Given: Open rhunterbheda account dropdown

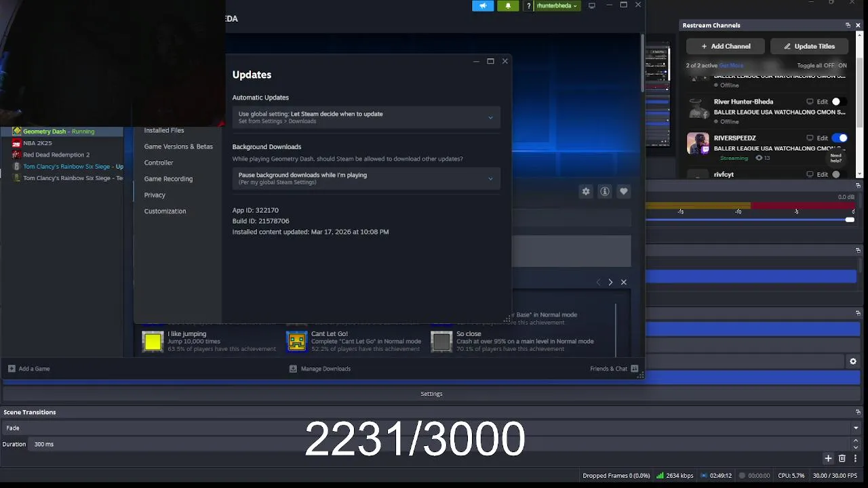Looking at the screenshot, I should point(557,6).
